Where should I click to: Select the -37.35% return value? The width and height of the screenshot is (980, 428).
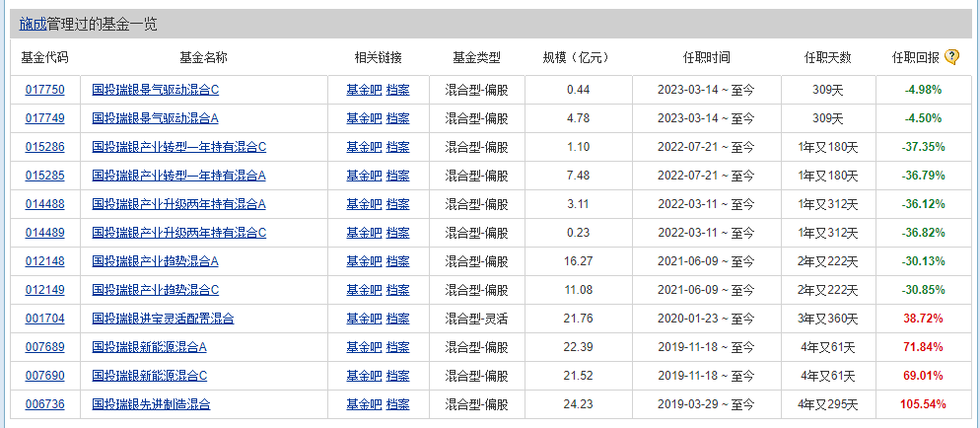923,147
